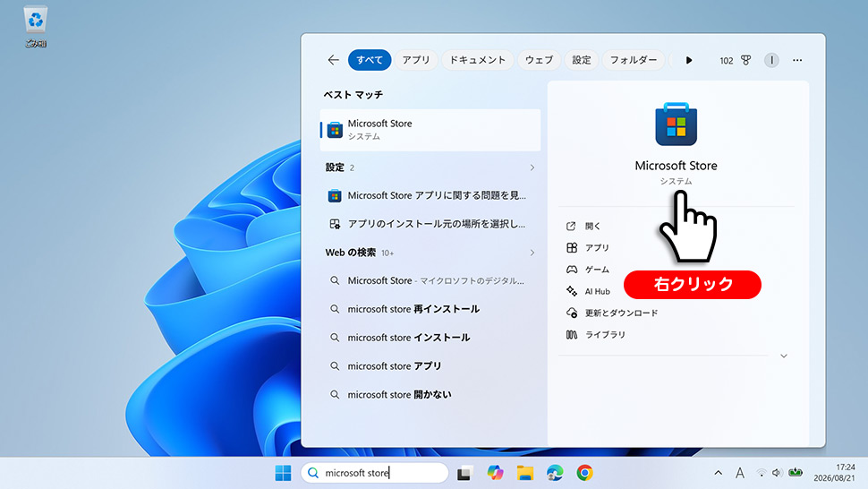Image resolution: width=868 pixels, height=489 pixels.
Task: Switch to the フォルダー filter tab
Action: coord(634,60)
